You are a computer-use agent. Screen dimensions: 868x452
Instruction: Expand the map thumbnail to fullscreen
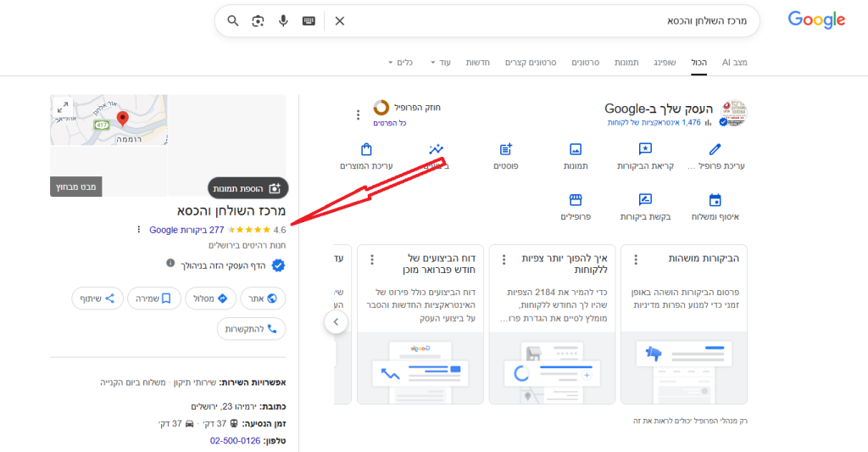[62, 107]
